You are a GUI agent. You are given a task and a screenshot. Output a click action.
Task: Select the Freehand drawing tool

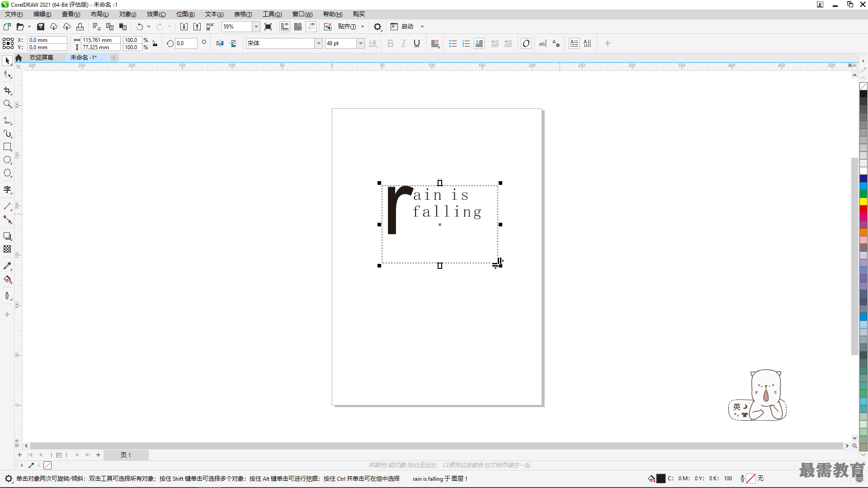7,121
